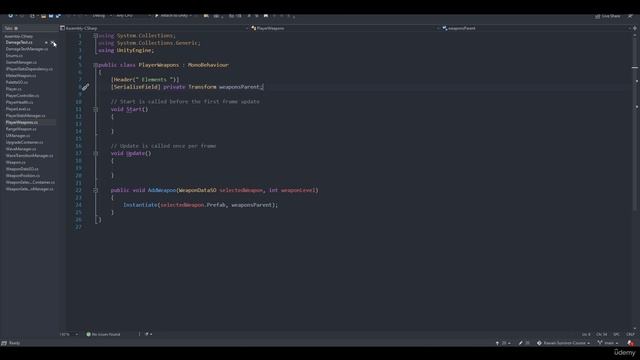
Task: Click the pending changes pencil indicator
Action: [x=524, y=343]
